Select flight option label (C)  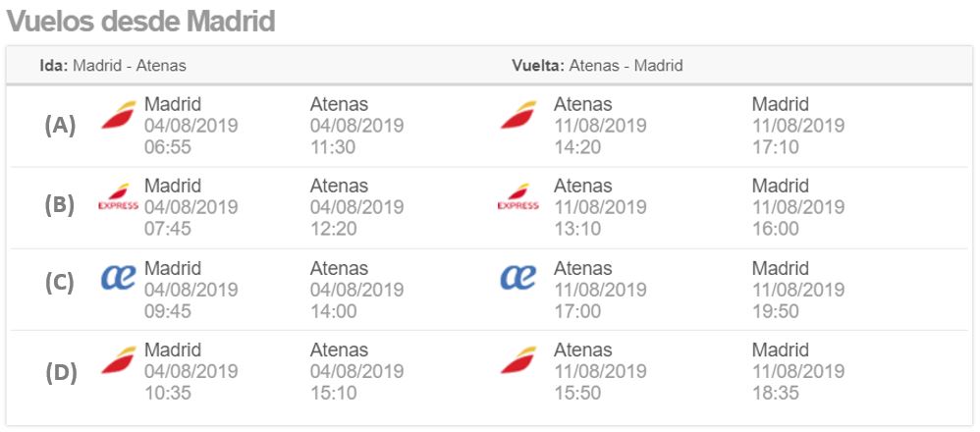click(x=60, y=283)
